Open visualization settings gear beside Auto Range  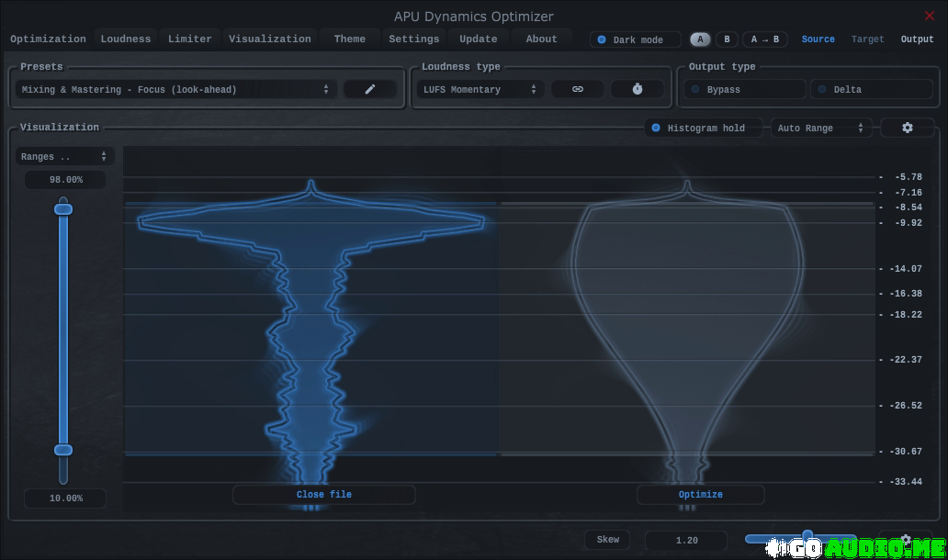907,129
